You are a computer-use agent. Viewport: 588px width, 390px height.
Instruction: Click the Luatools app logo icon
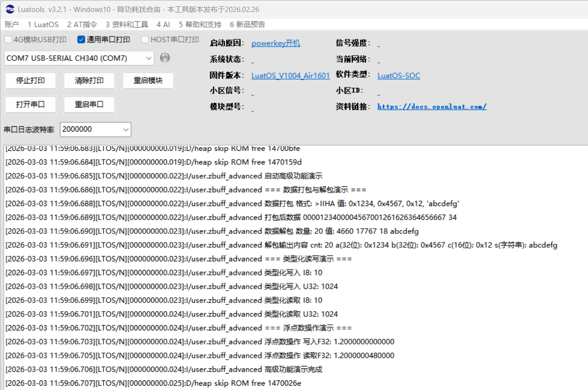point(10,9)
